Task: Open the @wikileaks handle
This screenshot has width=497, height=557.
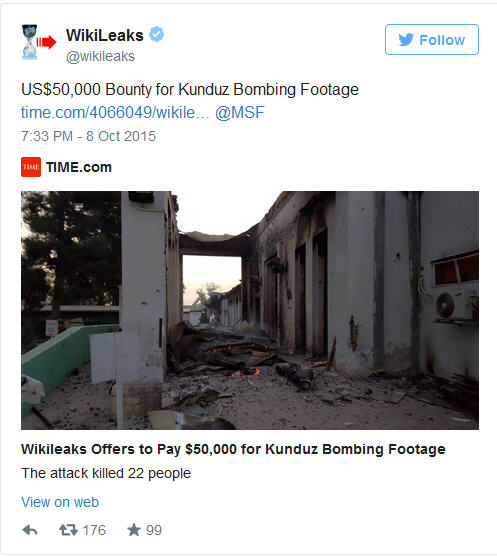Action: (101, 56)
